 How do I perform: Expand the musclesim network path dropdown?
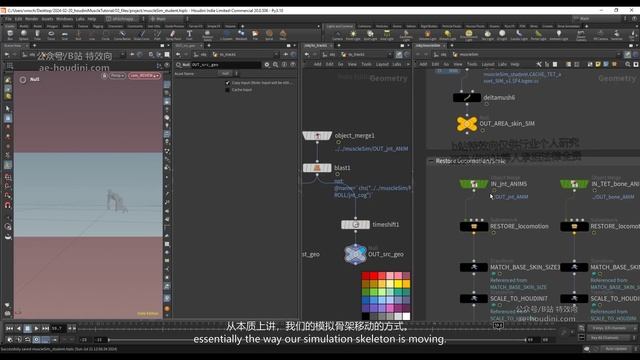[x=620, y=54]
